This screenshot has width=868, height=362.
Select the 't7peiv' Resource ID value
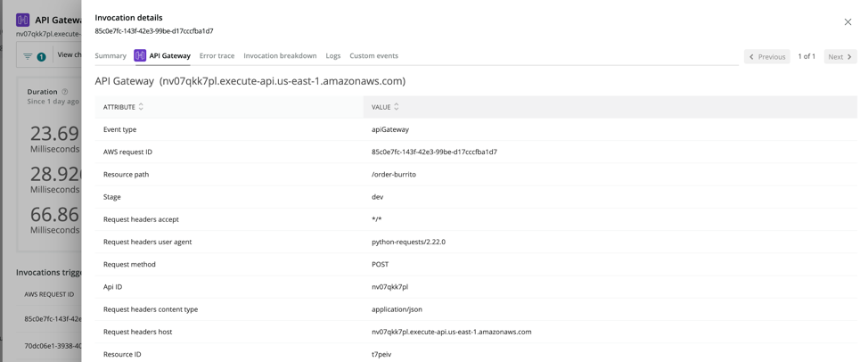pyautogui.click(x=382, y=354)
